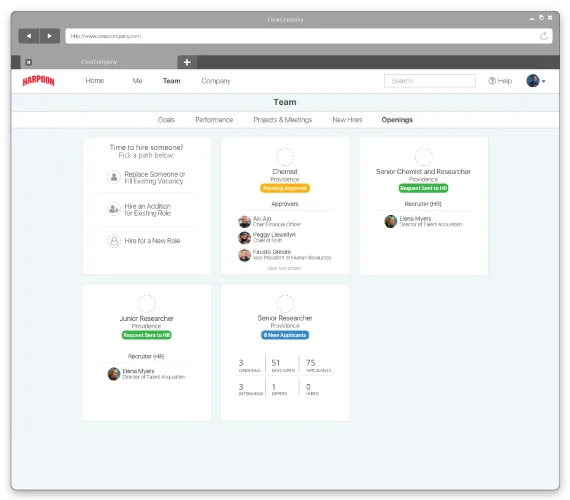Click the browser back arrow button
The width and height of the screenshot is (570, 500).
click(x=29, y=36)
